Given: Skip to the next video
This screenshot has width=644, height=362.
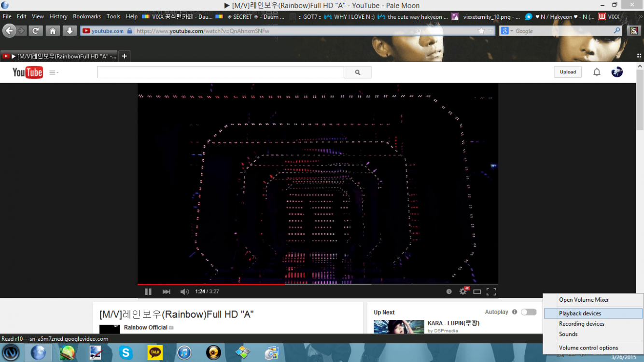Looking at the screenshot, I should (x=166, y=291).
